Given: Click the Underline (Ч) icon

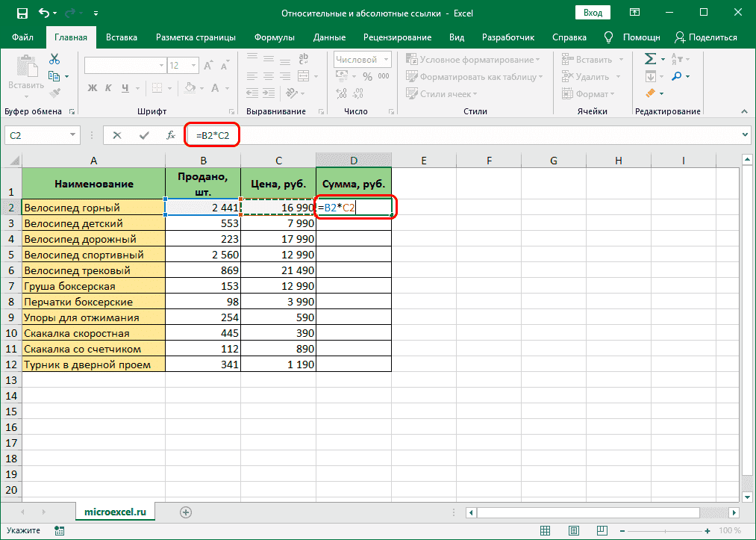Looking at the screenshot, I should (x=126, y=88).
